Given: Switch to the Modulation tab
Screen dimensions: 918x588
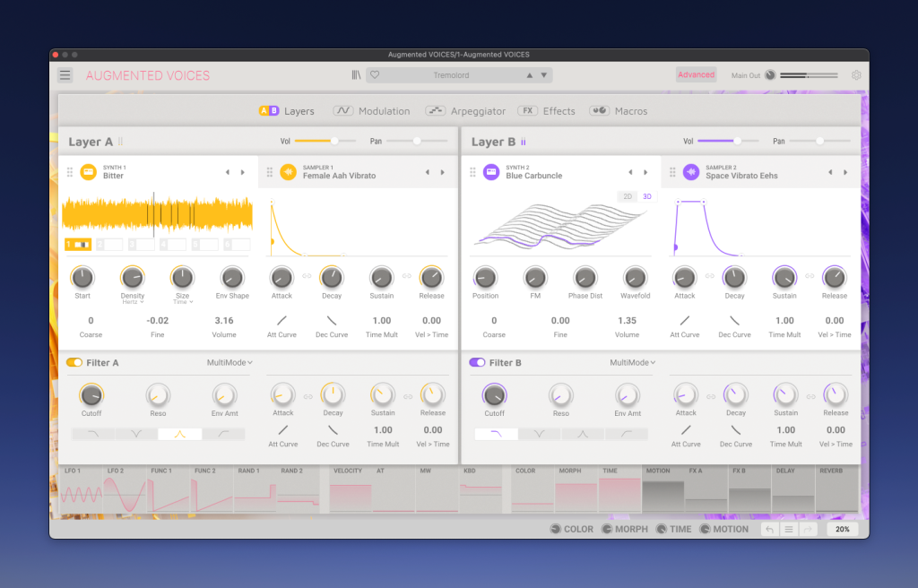Looking at the screenshot, I should [x=371, y=111].
